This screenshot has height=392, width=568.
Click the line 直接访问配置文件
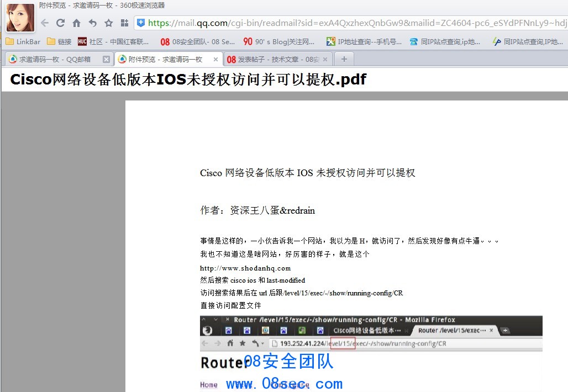231,305
